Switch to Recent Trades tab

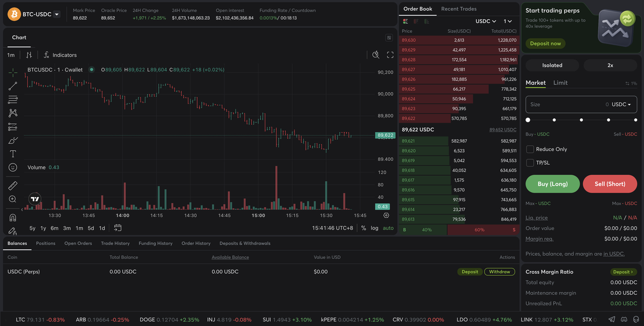pos(459,9)
